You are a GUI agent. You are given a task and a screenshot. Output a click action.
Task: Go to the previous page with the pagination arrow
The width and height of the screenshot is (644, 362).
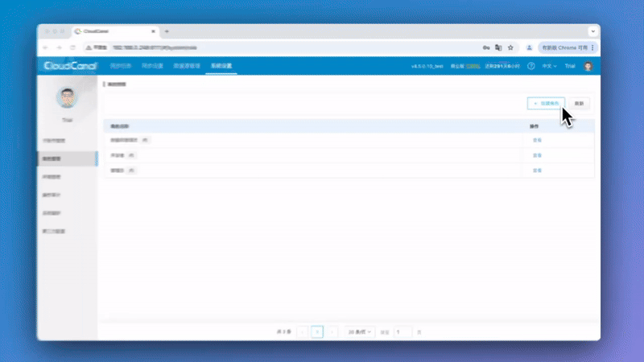pyautogui.click(x=303, y=331)
